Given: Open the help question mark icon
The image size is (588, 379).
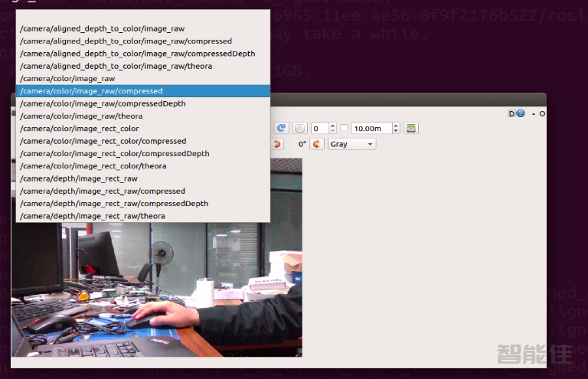Looking at the screenshot, I should click(x=521, y=113).
